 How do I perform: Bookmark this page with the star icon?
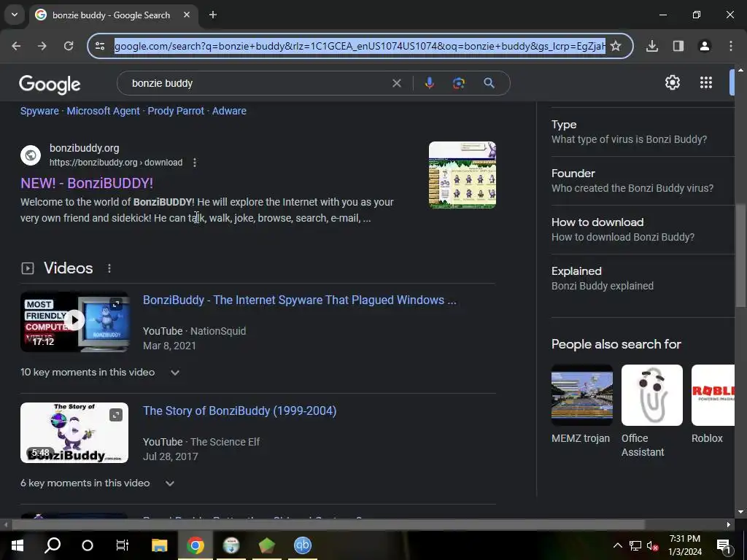616,46
